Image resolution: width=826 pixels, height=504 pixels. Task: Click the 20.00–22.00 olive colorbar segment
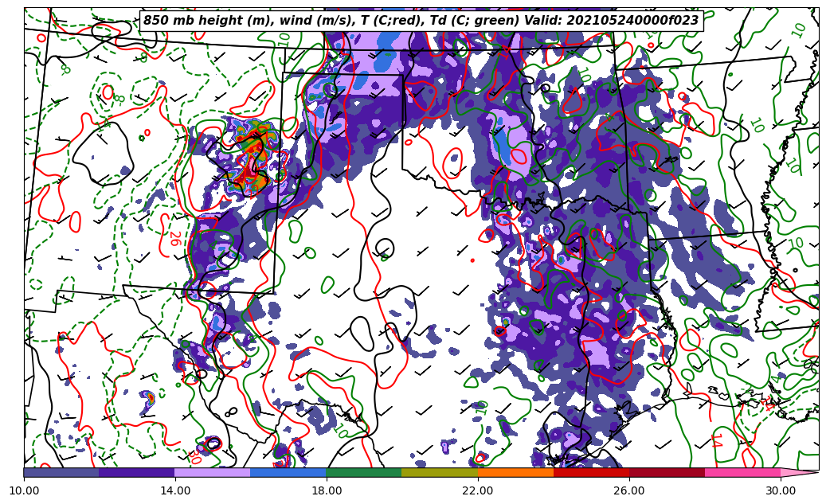[440, 472]
